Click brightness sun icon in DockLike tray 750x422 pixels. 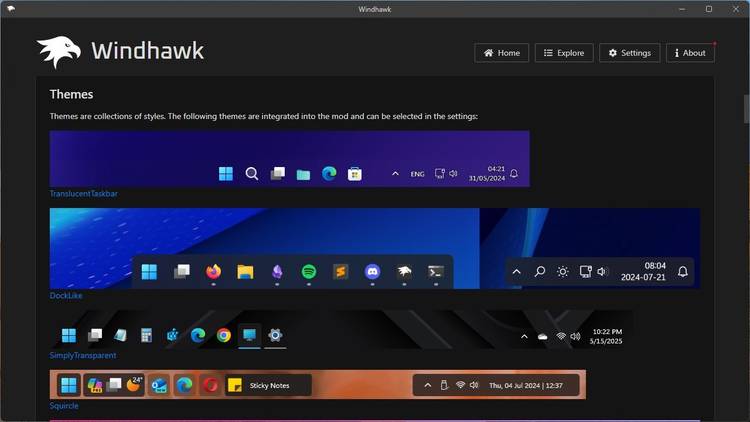coord(562,272)
